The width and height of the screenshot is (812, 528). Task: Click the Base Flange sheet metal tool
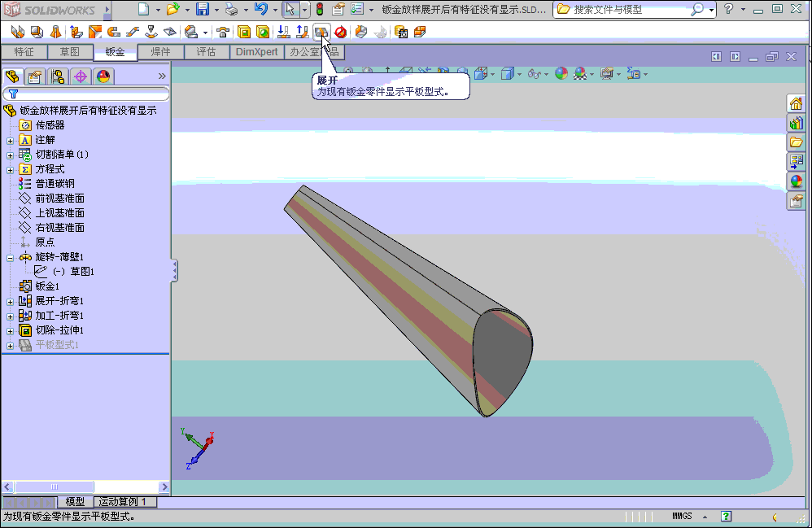18,32
